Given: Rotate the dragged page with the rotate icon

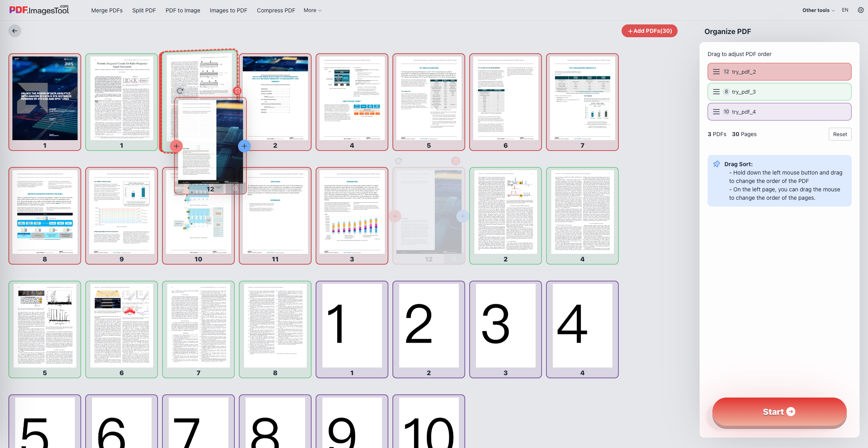Looking at the screenshot, I should click(180, 91).
